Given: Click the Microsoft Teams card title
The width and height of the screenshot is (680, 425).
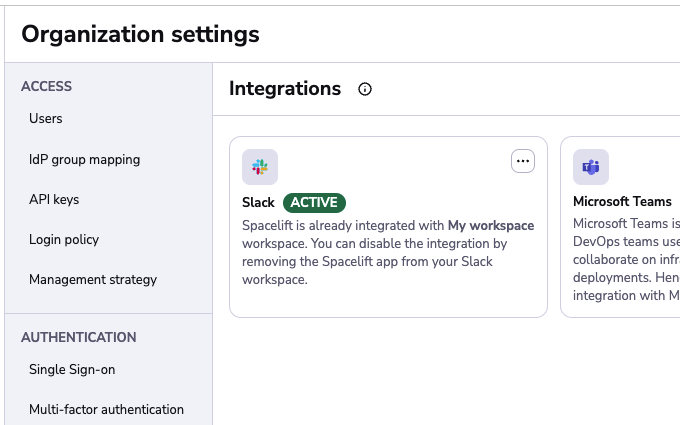Looking at the screenshot, I should pyautogui.click(x=622, y=202).
